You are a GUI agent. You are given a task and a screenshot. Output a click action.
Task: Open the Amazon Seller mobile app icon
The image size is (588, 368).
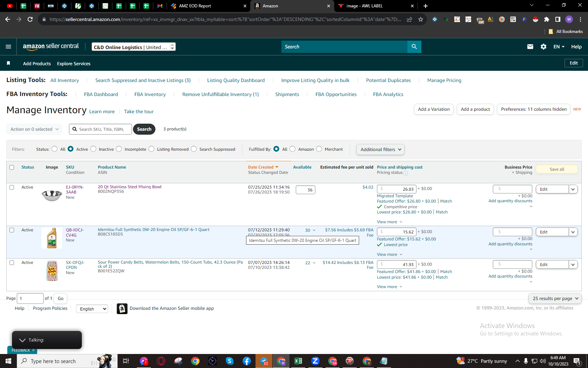[122, 308]
